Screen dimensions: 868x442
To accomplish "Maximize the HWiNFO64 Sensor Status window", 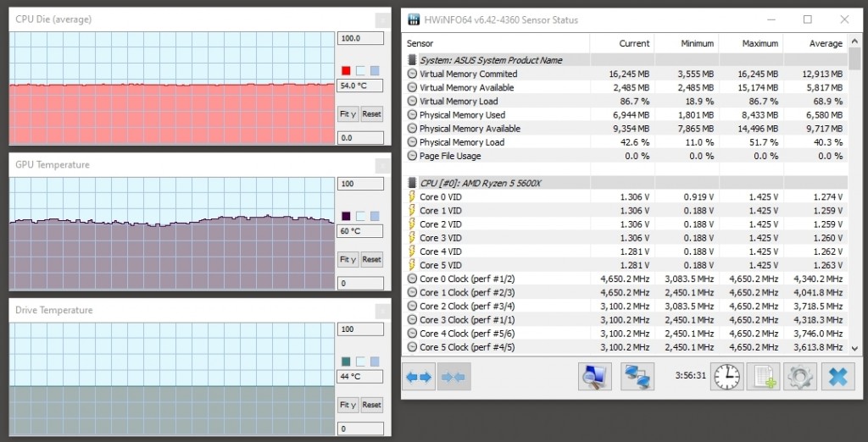I will (x=808, y=20).
